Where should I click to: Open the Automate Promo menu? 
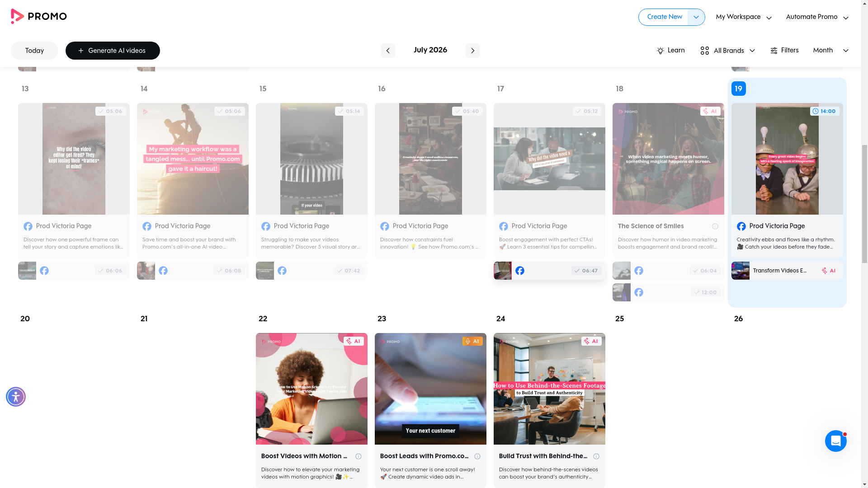click(x=817, y=17)
